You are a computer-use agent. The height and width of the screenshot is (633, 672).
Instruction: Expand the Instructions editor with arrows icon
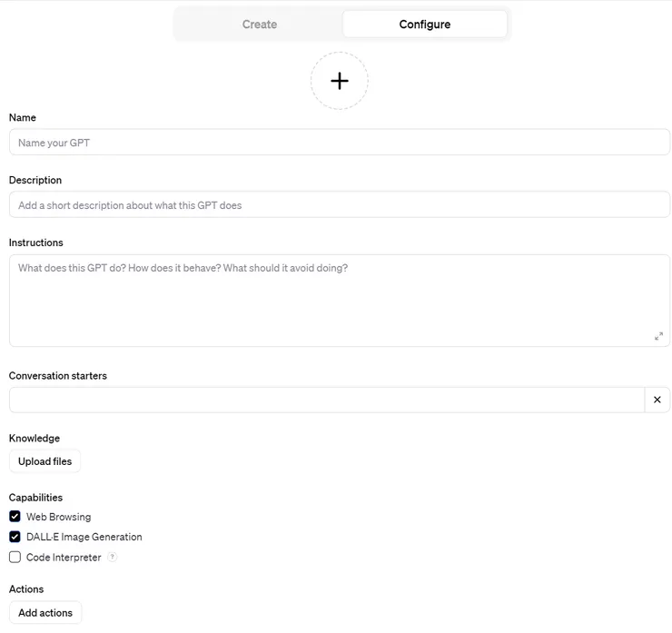pyautogui.click(x=658, y=336)
